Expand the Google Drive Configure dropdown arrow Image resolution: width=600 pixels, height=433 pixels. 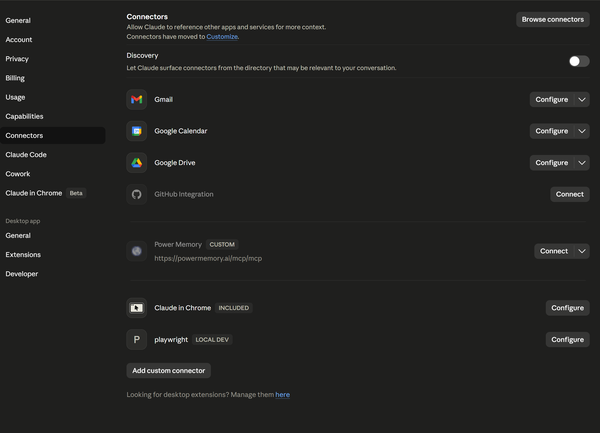(x=582, y=163)
